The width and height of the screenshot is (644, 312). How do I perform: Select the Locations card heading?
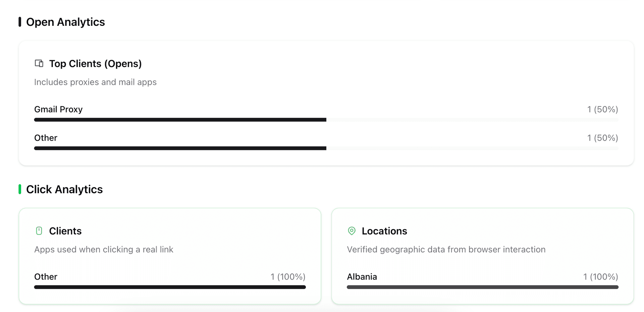point(384,231)
